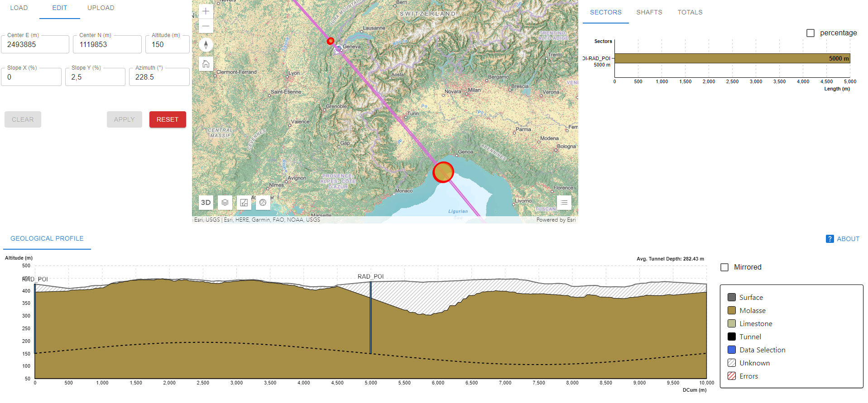Click the Molasse legend swatch
Viewport: 868px width, 403px height.
pyautogui.click(x=732, y=310)
